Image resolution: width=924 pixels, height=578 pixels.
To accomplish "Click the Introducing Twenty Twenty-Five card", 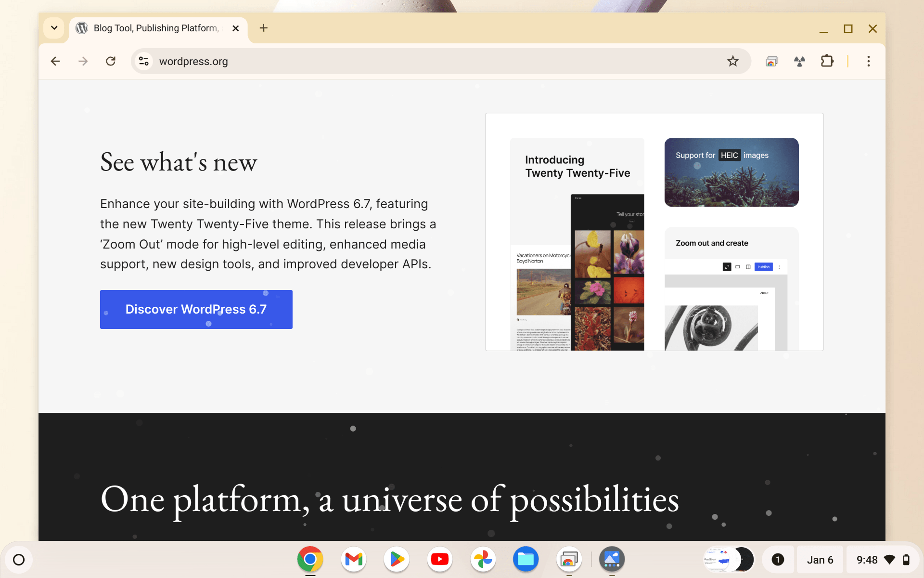I will pyautogui.click(x=577, y=244).
